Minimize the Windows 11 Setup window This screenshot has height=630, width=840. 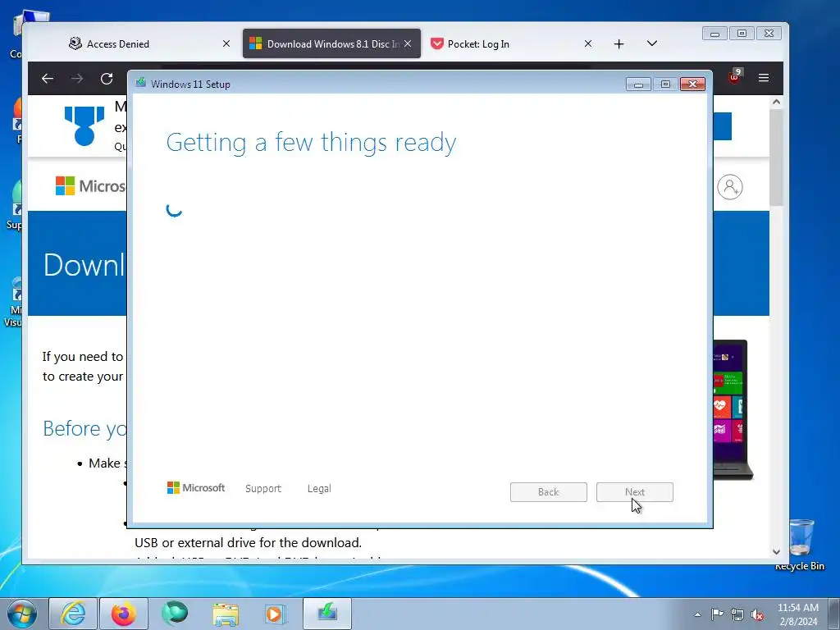click(638, 84)
